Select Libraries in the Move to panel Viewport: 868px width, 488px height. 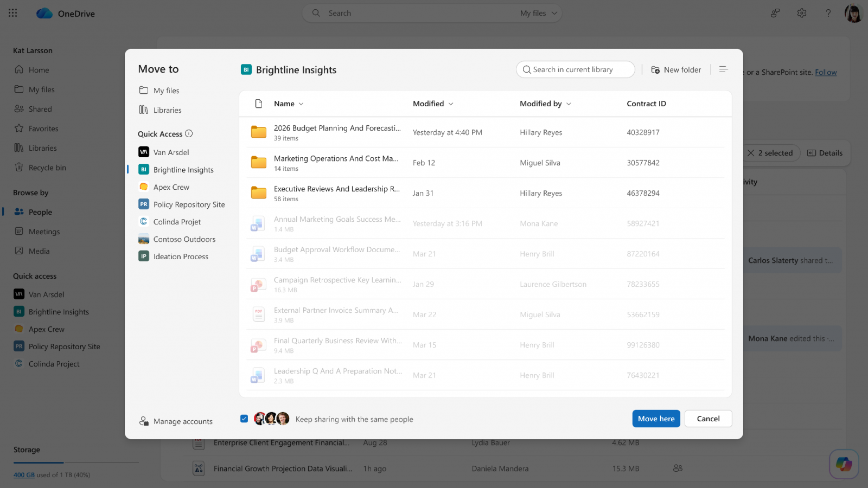[167, 110]
